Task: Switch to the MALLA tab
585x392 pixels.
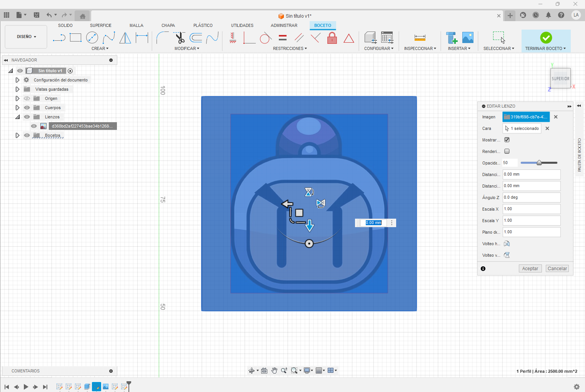Action: click(137, 25)
